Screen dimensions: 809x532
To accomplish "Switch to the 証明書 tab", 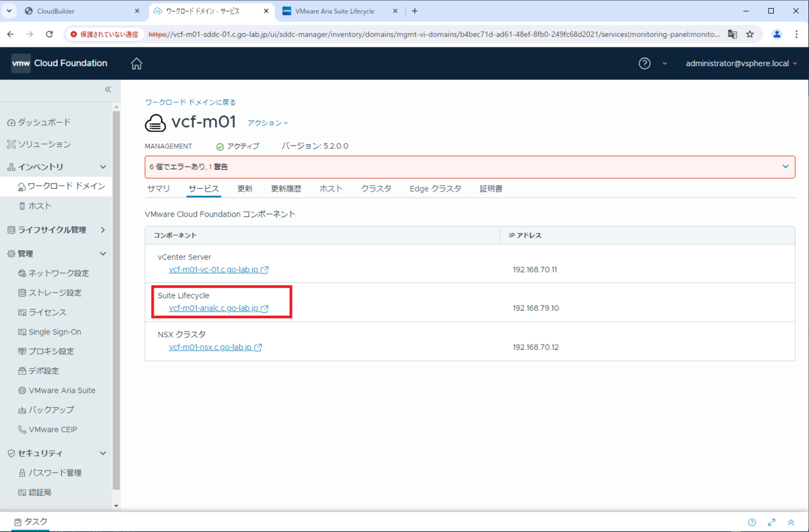I will coord(491,189).
